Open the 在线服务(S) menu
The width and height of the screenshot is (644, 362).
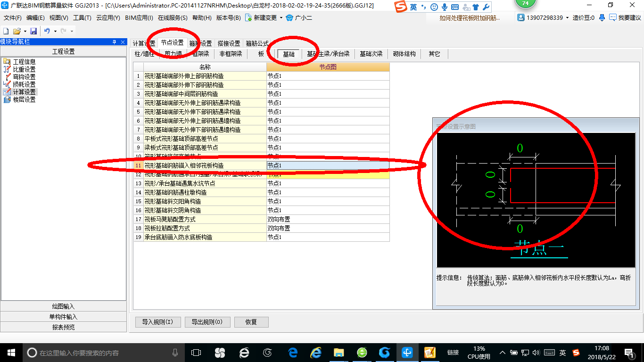173,18
